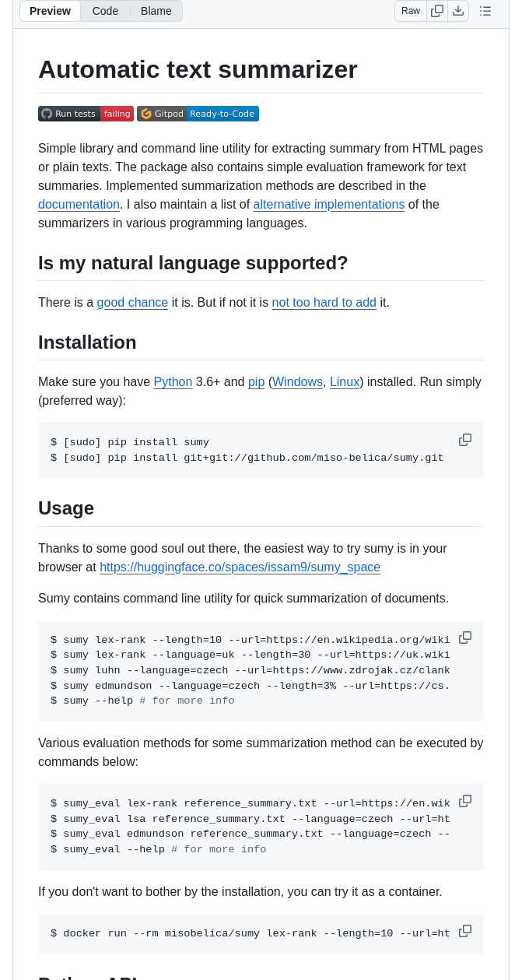Screen dimensions: 522x980
Task: Switch to the Code tab
Action: [x=105, y=11]
